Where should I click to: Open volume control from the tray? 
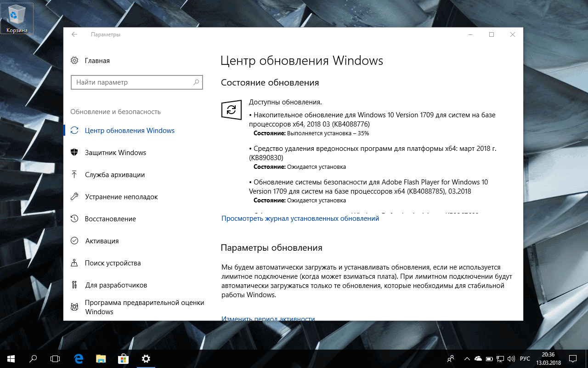click(x=511, y=358)
